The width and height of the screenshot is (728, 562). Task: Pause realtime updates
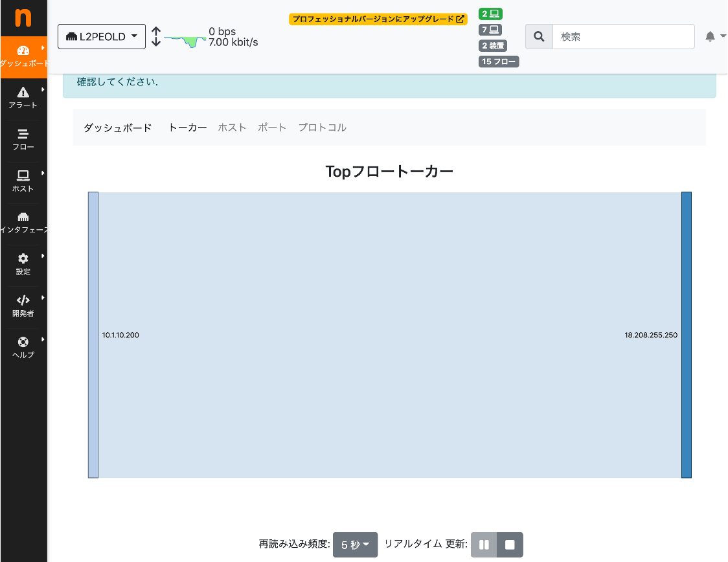[484, 545]
